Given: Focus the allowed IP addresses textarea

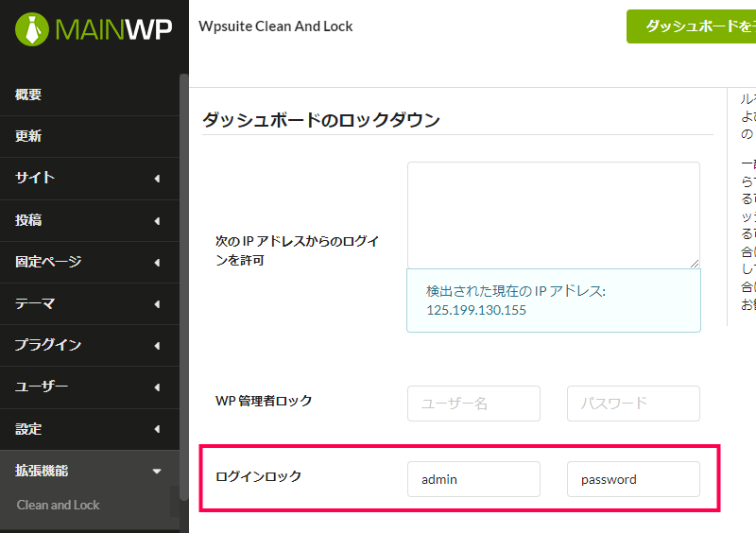Looking at the screenshot, I should coord(554,215).
